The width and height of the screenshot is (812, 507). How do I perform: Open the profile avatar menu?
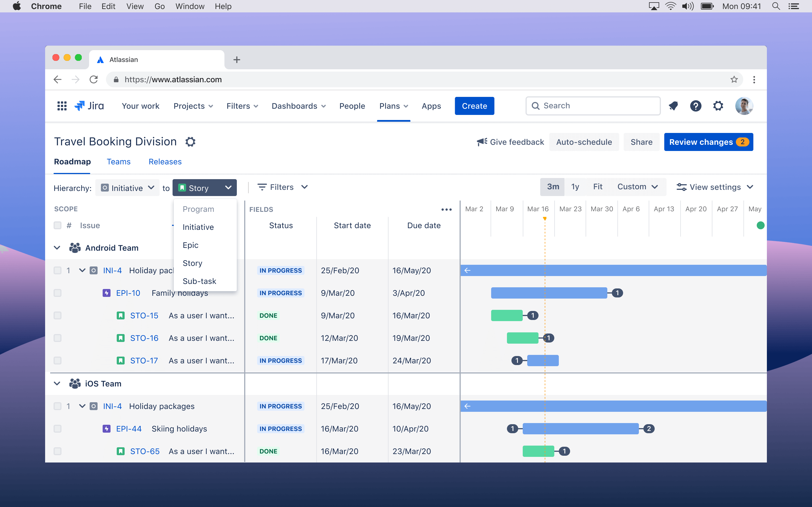point(744,106)
